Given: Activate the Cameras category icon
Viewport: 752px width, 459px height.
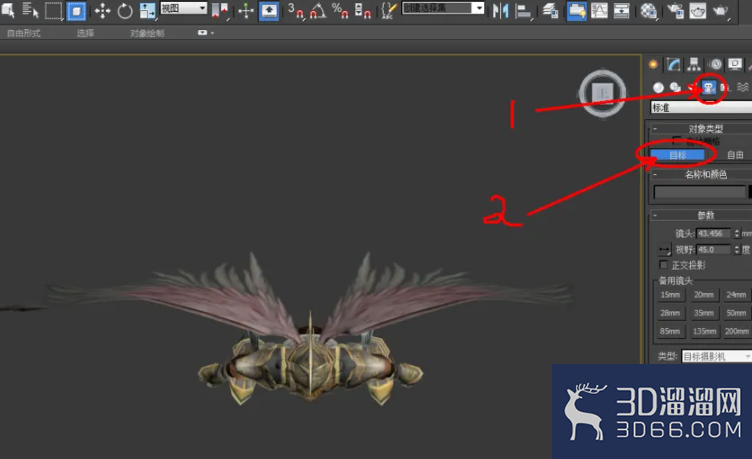Looking at the screenshot, I should 708,87.
